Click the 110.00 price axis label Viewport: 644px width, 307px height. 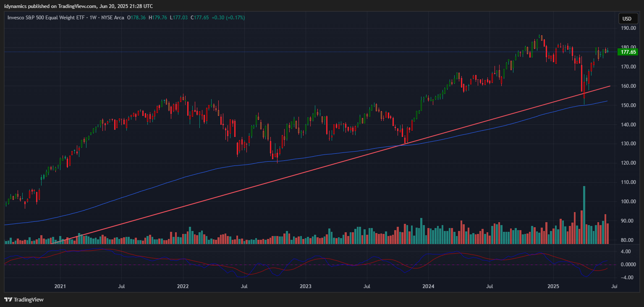click(x=628, y=182)
